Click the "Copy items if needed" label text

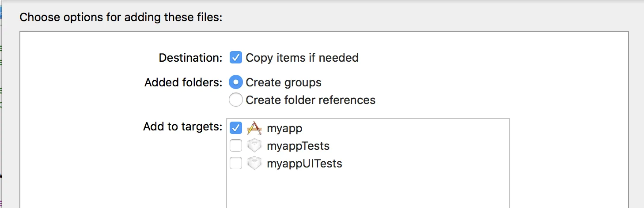click(x=302, y=58)
